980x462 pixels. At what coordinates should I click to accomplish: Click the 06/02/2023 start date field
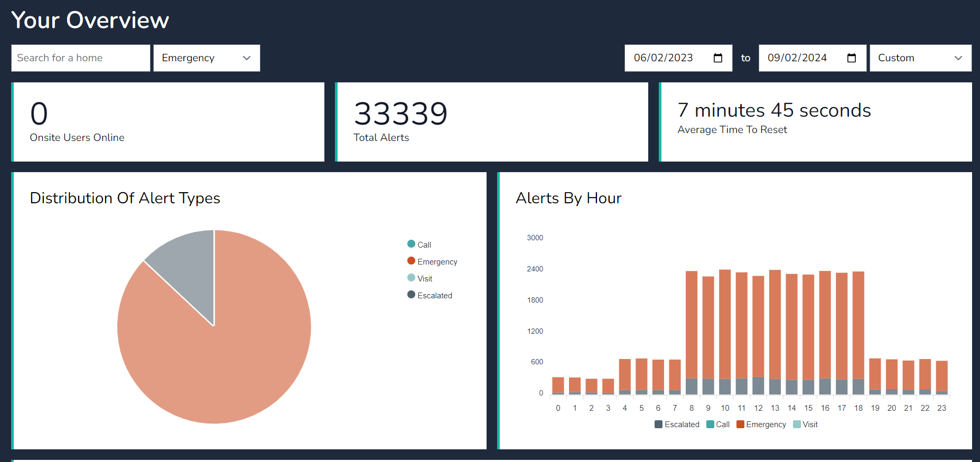pyautogui.click(x=664, y=58)
